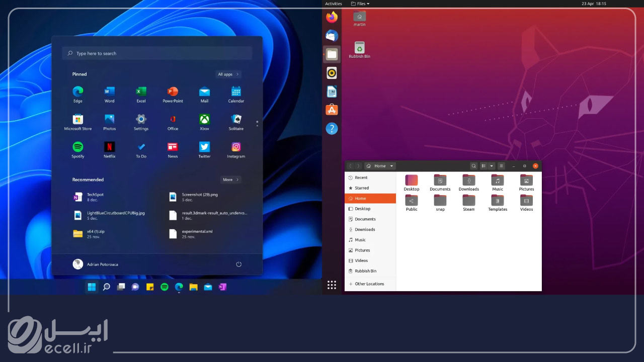
Task: Open the Office app
Action: pyautogui.click(x=173, y=122)
